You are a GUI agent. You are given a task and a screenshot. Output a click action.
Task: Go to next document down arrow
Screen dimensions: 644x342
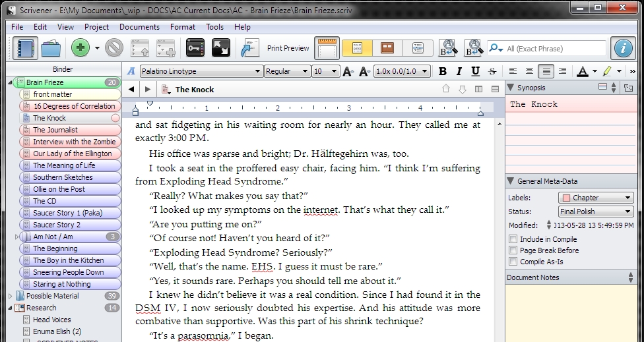coord(463,89)
